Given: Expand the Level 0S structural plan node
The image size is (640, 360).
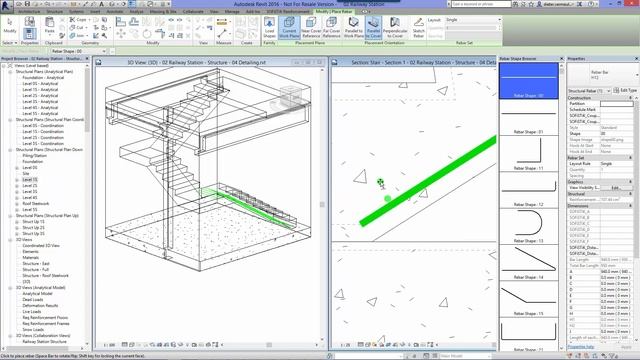Looking at the screenshot, I should tap(17, 167).
